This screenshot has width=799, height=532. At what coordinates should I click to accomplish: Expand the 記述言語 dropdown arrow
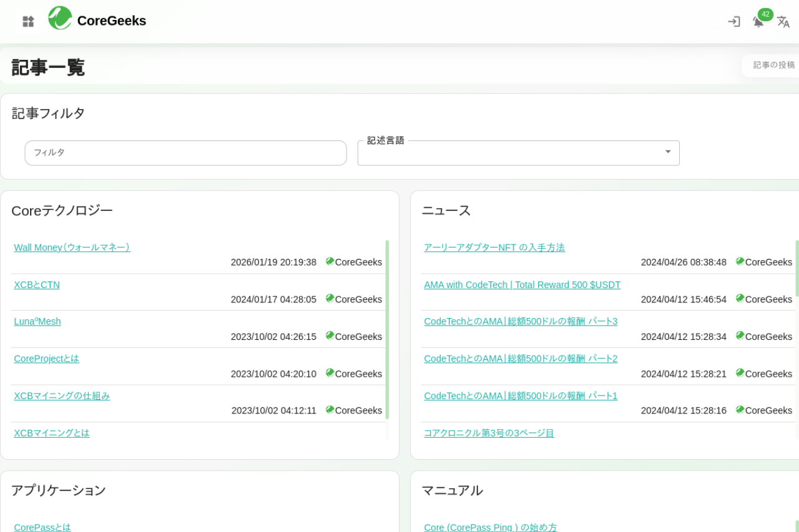(x=667, y=152)
